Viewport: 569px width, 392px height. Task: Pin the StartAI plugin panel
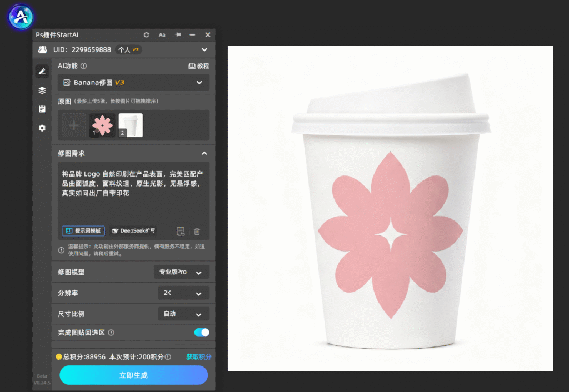(x=178, y=34)
